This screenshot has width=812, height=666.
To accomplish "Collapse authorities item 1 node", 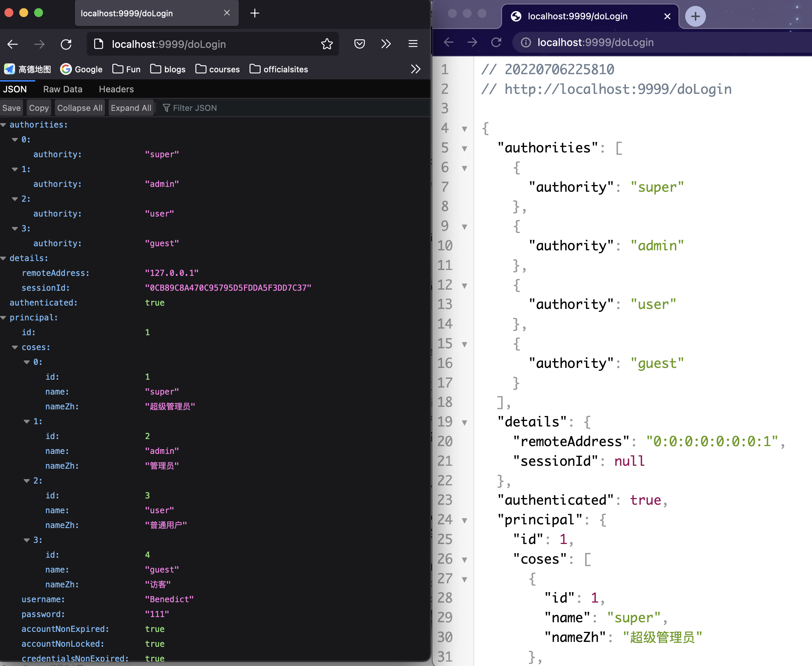I will pos(15,169).
